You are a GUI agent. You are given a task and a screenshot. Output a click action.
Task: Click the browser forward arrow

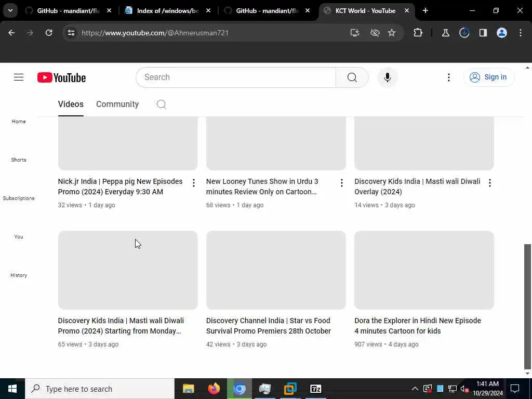coord(30,33)
